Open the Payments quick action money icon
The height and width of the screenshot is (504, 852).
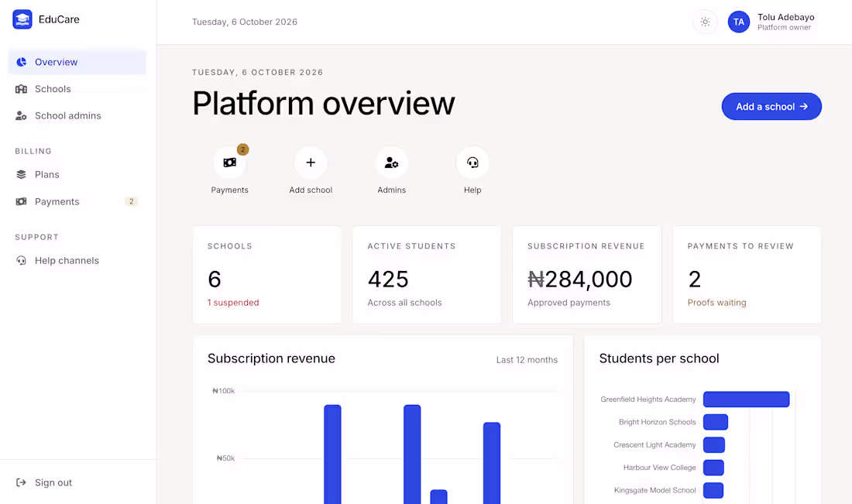tap(229, 163)
